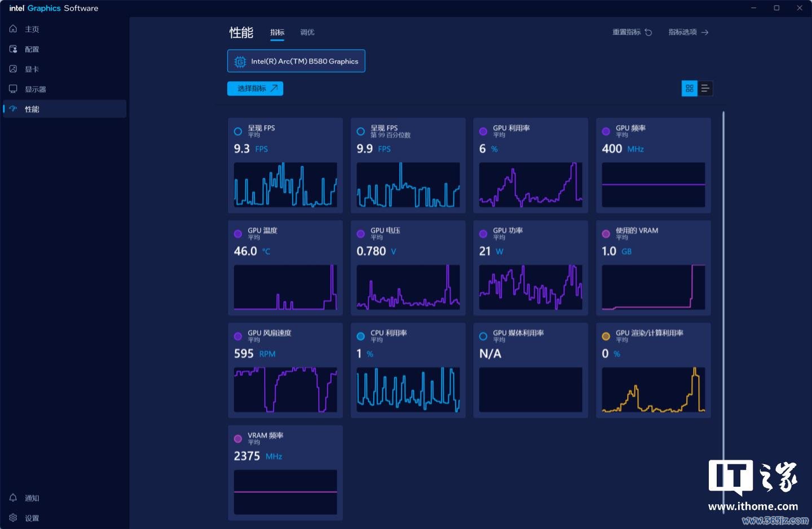Click the 设置 gear icon
This screenshot has height=529, width=812.
pyautogui.click(x=13, y=518)
